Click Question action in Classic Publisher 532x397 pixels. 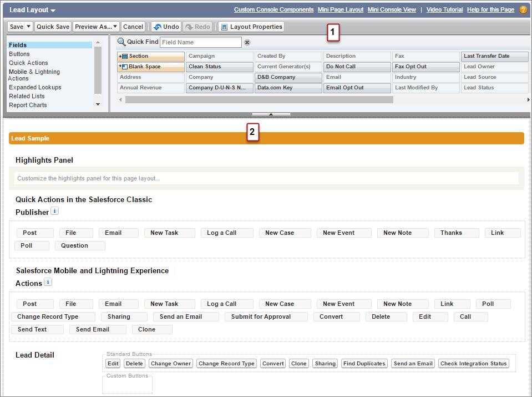[80, 245]
